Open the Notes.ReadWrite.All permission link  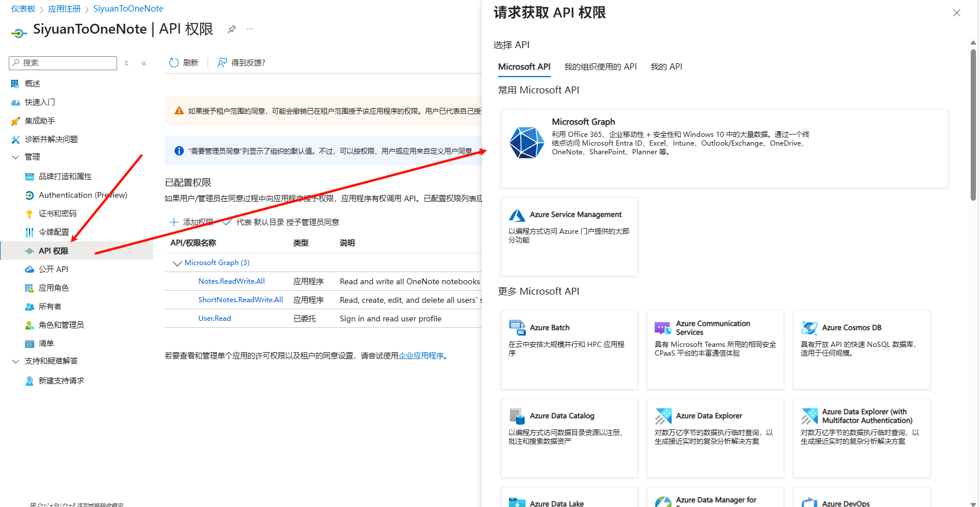pos(231,281)
